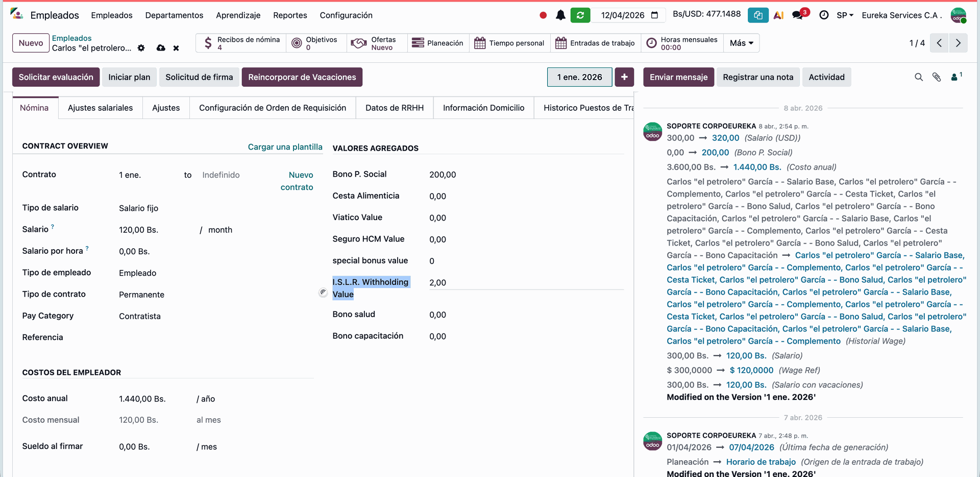Click the gear actions icon beside employee name
The width and height of the screenshot is (980, 477).
[x=141, y=48]
